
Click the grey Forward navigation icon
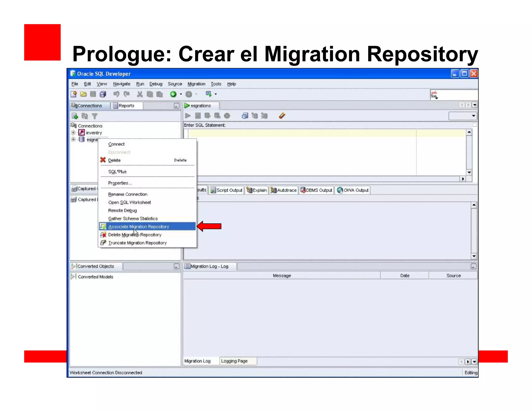[x=189, y=94]
